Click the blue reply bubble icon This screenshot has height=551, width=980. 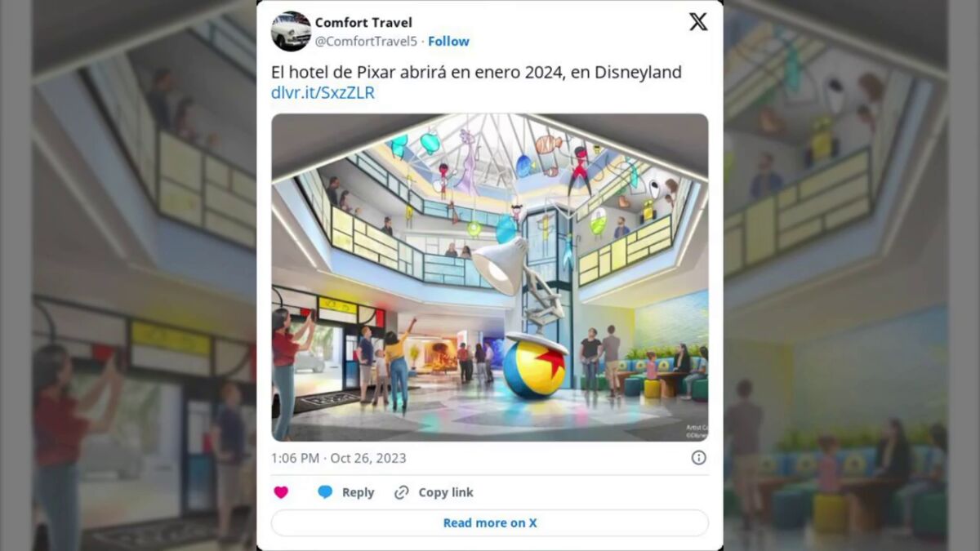(x=325, y=492)
